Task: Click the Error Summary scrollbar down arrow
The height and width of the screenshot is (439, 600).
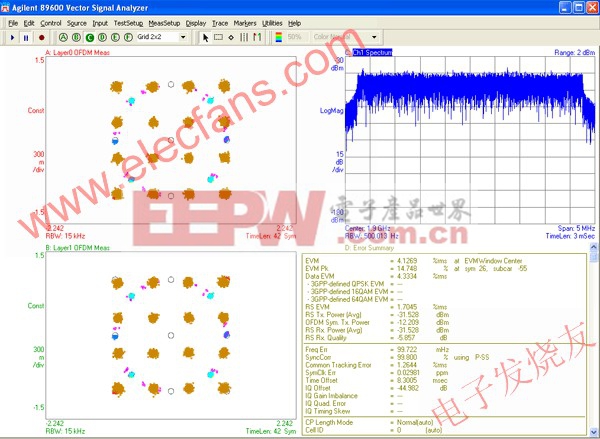Action: tap(594, 431)
